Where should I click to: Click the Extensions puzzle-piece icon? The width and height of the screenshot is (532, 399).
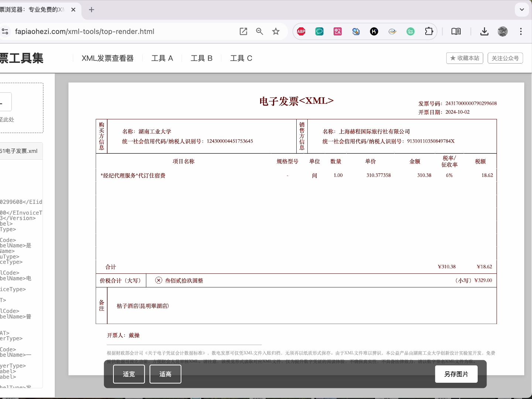click(x=429, y=31)
